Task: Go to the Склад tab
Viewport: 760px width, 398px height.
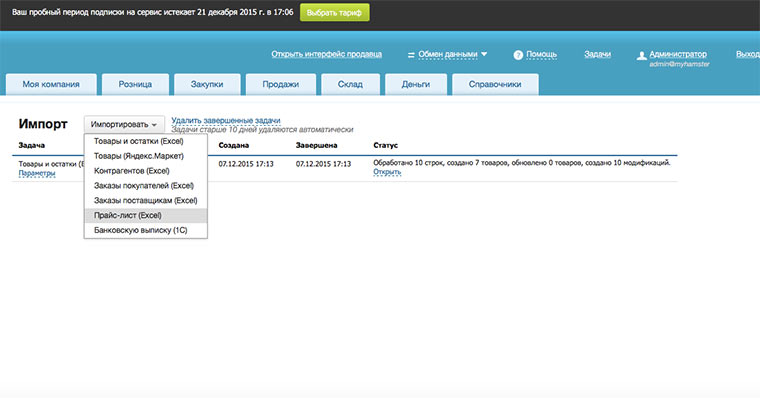Action: pos(350,84)
